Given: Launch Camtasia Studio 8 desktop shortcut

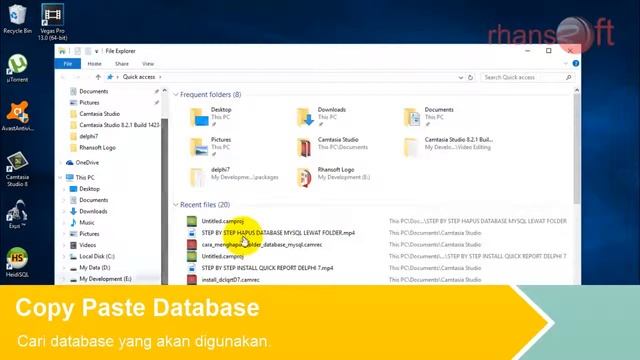Looking at the screenshot, I should coord(17,169).
